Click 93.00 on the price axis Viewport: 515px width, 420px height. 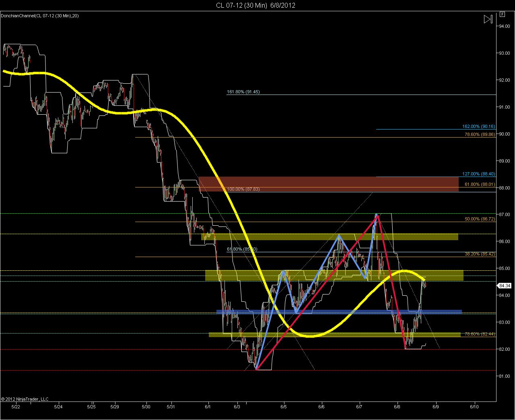coord(505,53)
